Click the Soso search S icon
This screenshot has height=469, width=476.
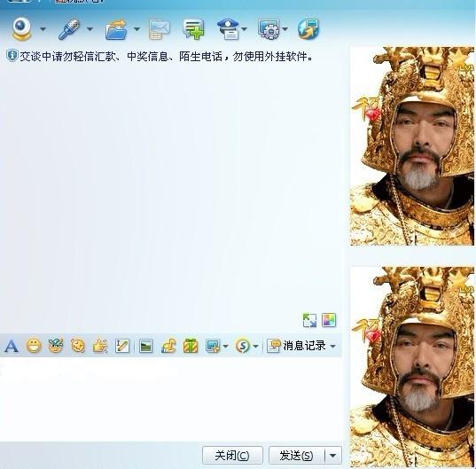point(243,346)
